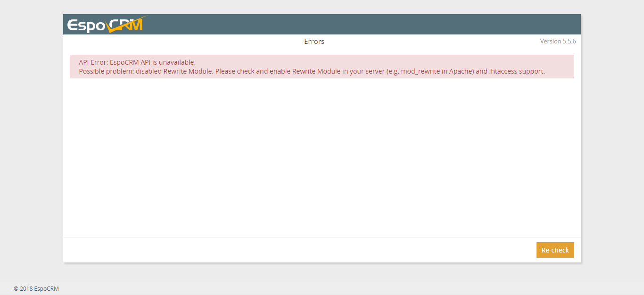Select the pink error notification banner
Screen dimensions: 644x295
click(322, 67)
